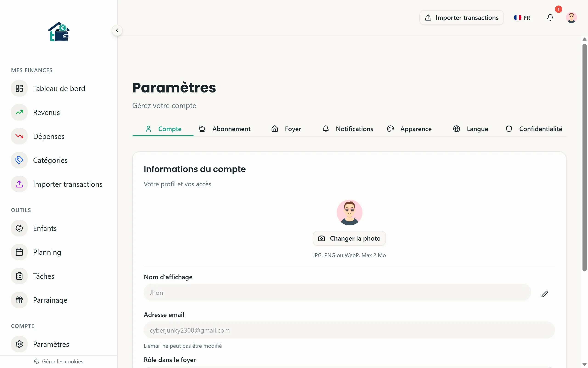
Task: Click the Langue globe icon
Action: [457, 129]
